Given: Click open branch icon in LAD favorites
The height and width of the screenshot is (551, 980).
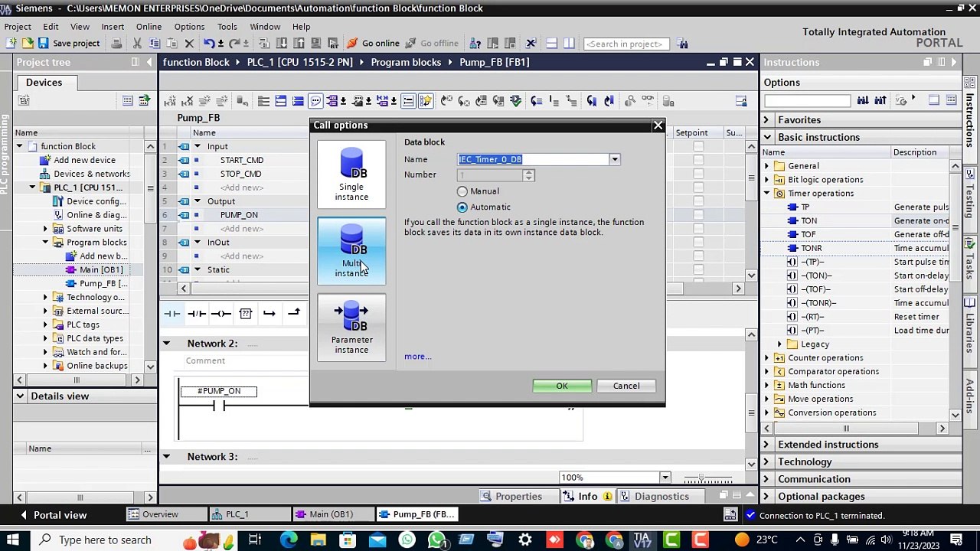Looking at the screenshot, I should click(269, 313).
